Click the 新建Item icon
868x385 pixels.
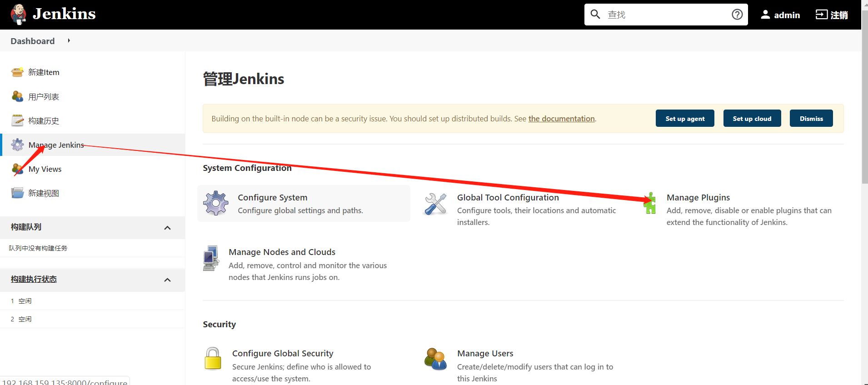17,72
